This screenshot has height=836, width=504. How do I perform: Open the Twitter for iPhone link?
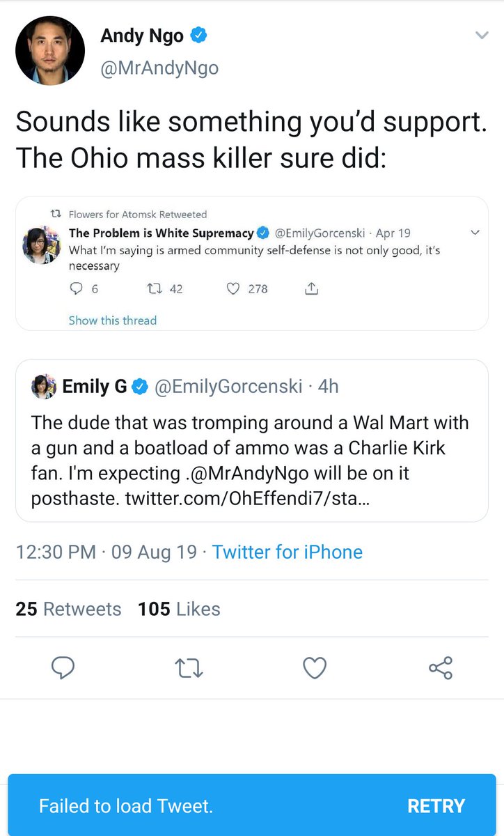point(288,552)
